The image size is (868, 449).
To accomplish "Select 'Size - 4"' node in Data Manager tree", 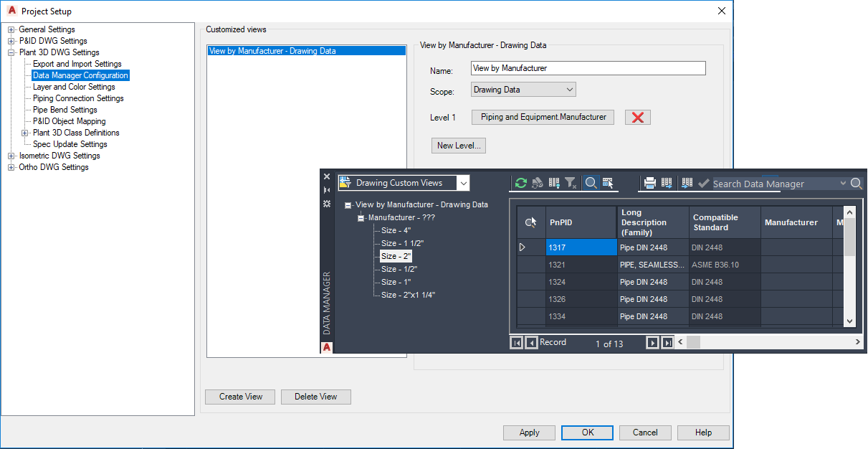I will (x=396, y=230).
